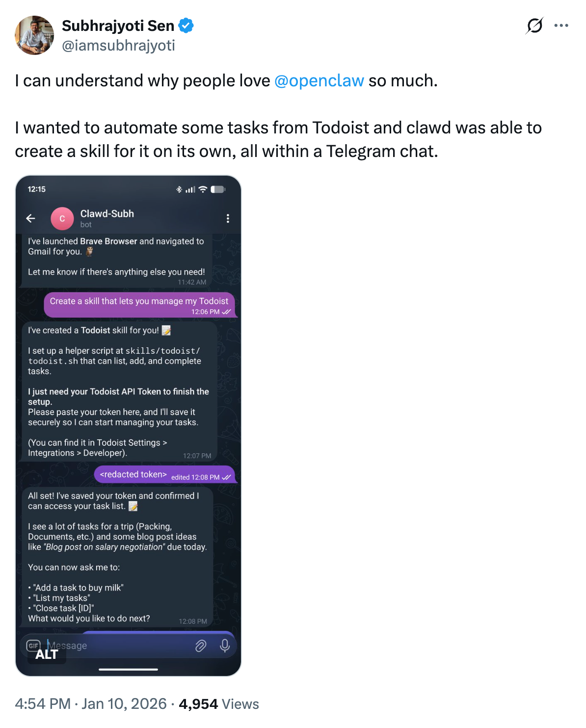Click the tweet timestamp 4:54 PM Jan 10, 2026
Image resolution: width=586 pixels, height=728 pixels.
91,704
